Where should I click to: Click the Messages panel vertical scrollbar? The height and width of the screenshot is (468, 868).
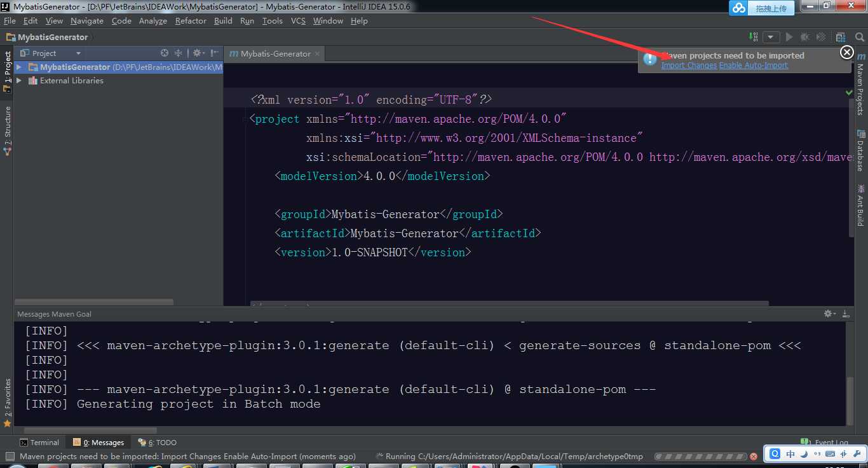850,400
